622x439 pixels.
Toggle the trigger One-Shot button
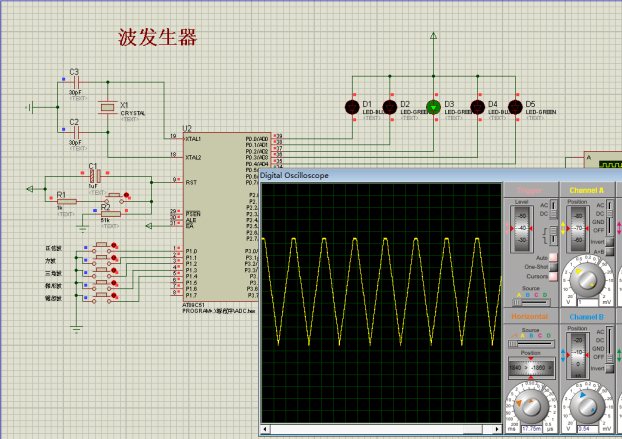click(x=553, y=266)
